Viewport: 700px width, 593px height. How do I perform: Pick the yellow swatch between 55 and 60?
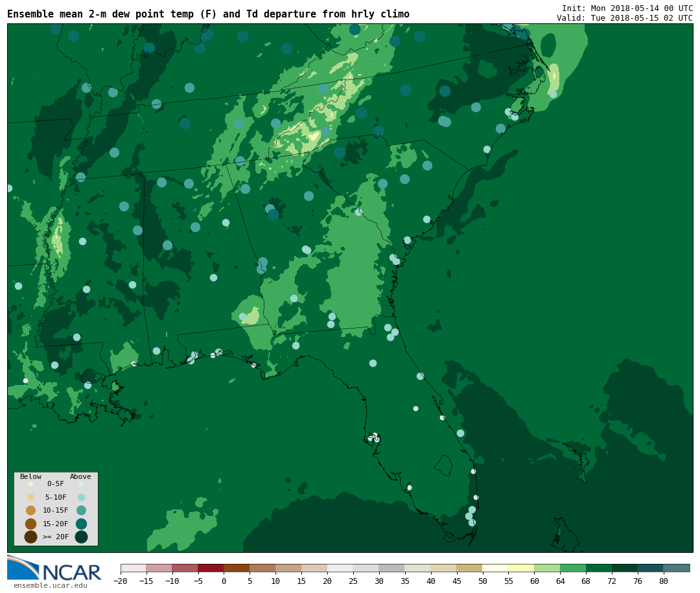[x=522, y=568]
